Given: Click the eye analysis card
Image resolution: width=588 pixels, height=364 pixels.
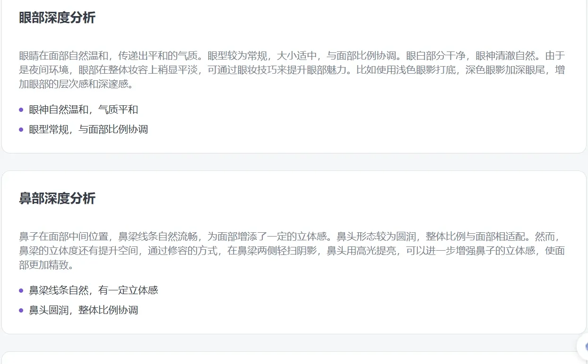Looking at the screenshot, I should coord(293,76).
